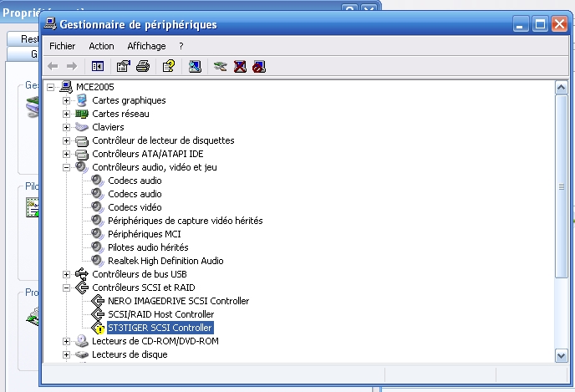The image size is (575, 392).
Task: Select the Codecs vidéo entry
Action: 135,207
